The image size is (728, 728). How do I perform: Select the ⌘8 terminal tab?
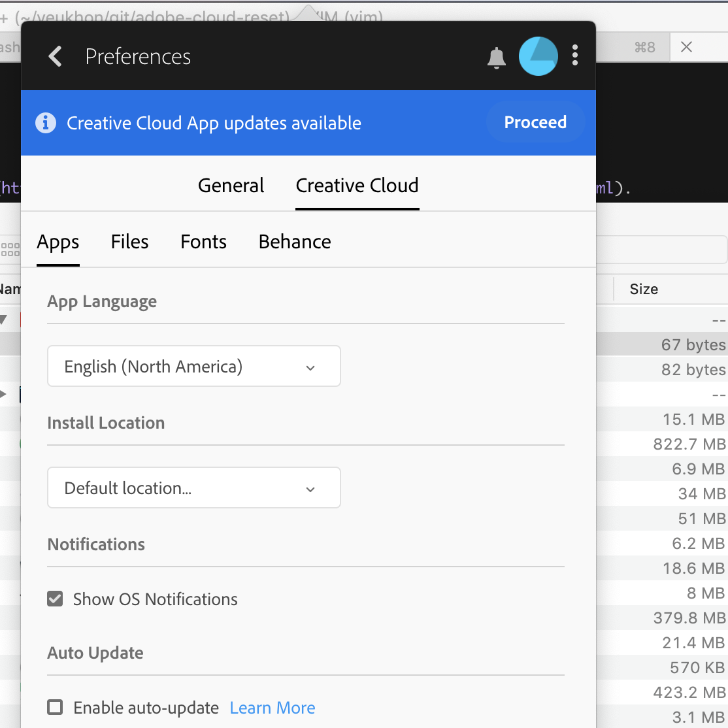point(633,47)
